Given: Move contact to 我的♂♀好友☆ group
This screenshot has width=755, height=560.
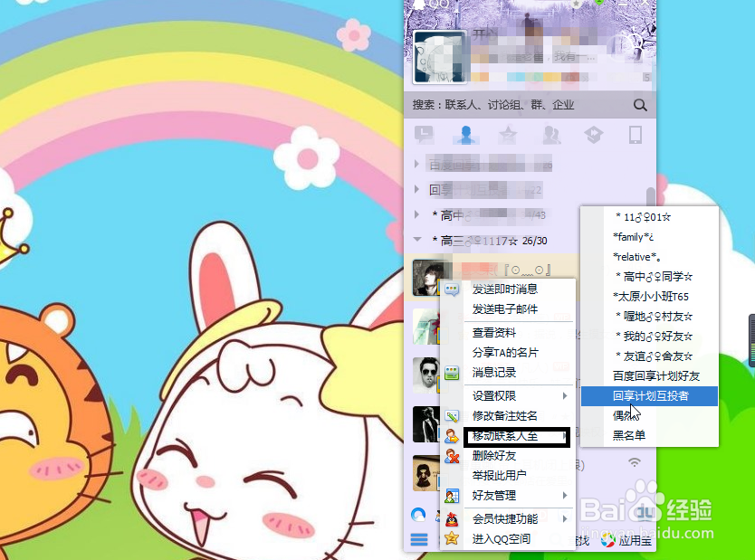Looking at the screenshot, I should tap(649, 337).
